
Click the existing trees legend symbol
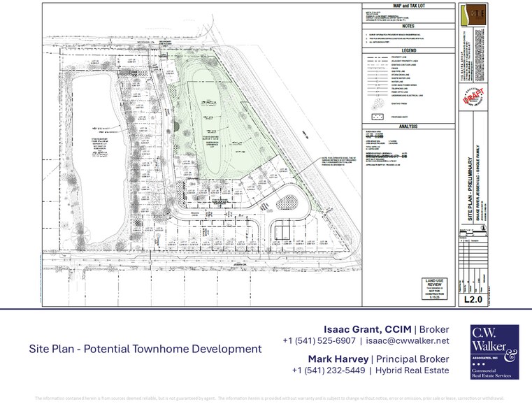click(x=378, y=103)
